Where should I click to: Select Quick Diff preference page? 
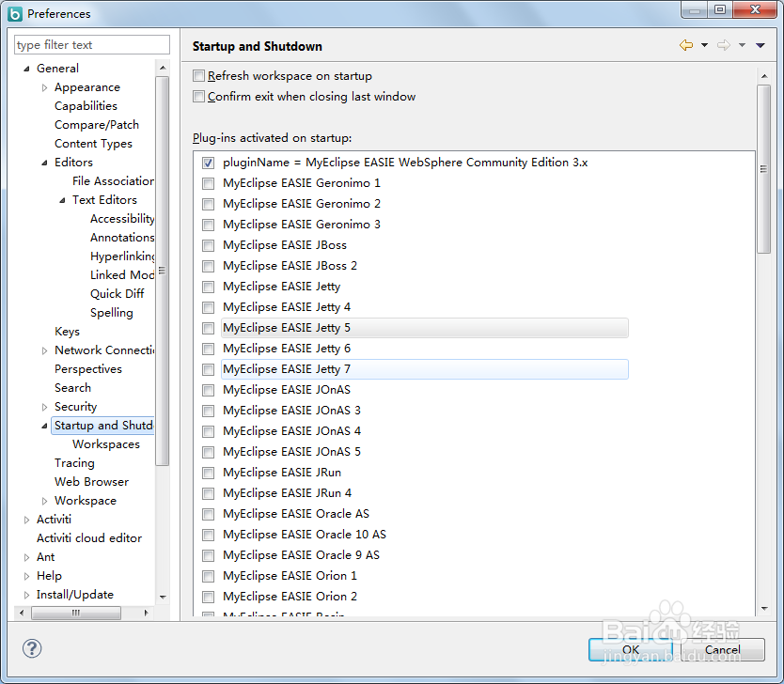pos(117,293)
